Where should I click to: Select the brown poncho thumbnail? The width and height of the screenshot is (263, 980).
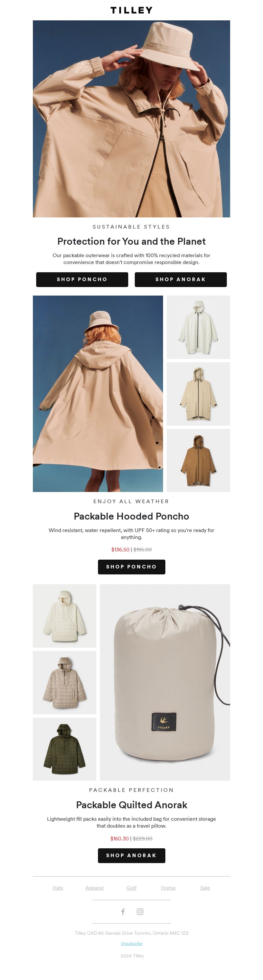[198, 460]
